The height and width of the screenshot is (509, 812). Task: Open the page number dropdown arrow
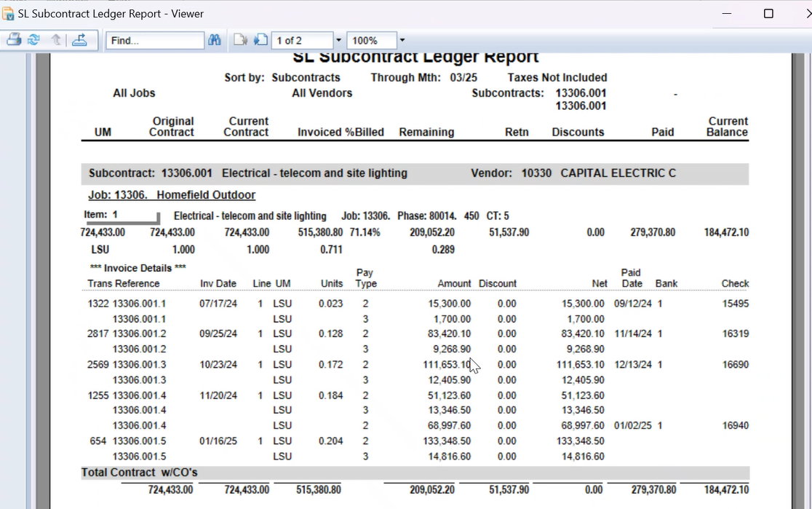click(338, 41)
